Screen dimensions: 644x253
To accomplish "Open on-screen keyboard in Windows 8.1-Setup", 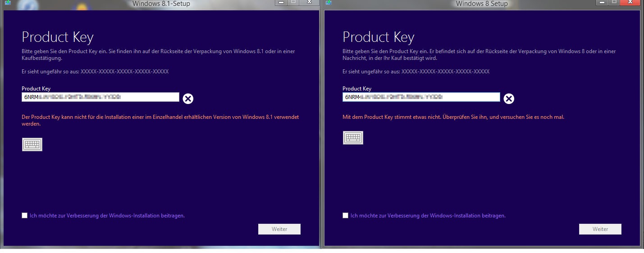I will point(32,144).
